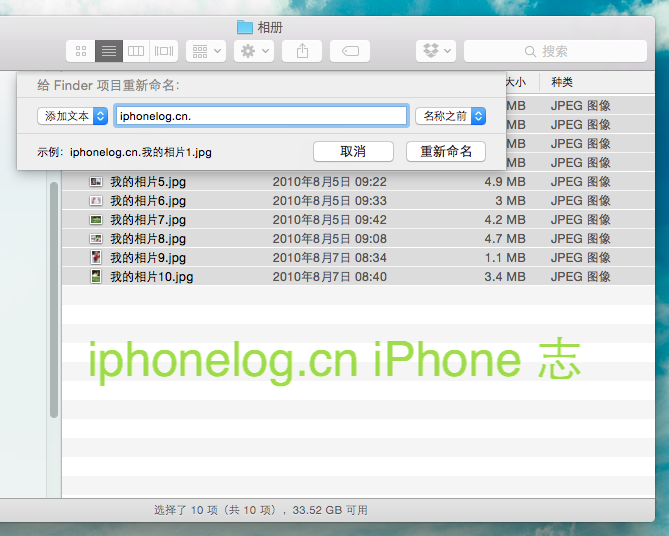The image size is (669, 536).
Task: Click the 1.1 MB size cell
Action: pyautogui.click(x=505, y=258)
